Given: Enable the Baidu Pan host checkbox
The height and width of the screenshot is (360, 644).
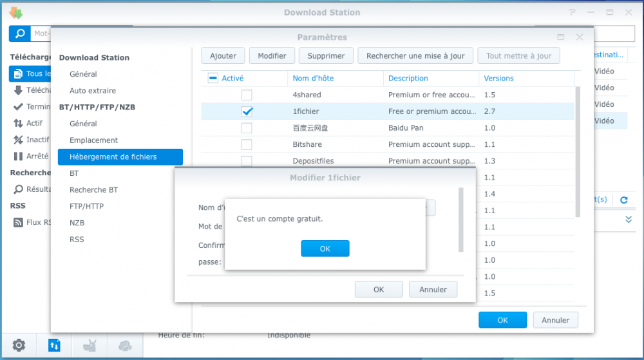Looking at the screenshot, I should pyautogui.click(x=247, y=128).
